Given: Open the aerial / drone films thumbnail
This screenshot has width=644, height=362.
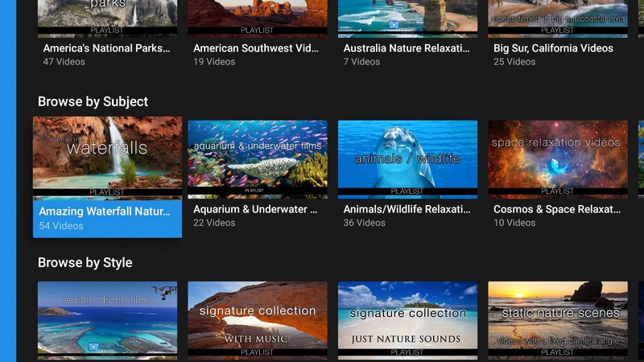Looking at the screenshot, I should pyautogui.click(x=107, y=319).
